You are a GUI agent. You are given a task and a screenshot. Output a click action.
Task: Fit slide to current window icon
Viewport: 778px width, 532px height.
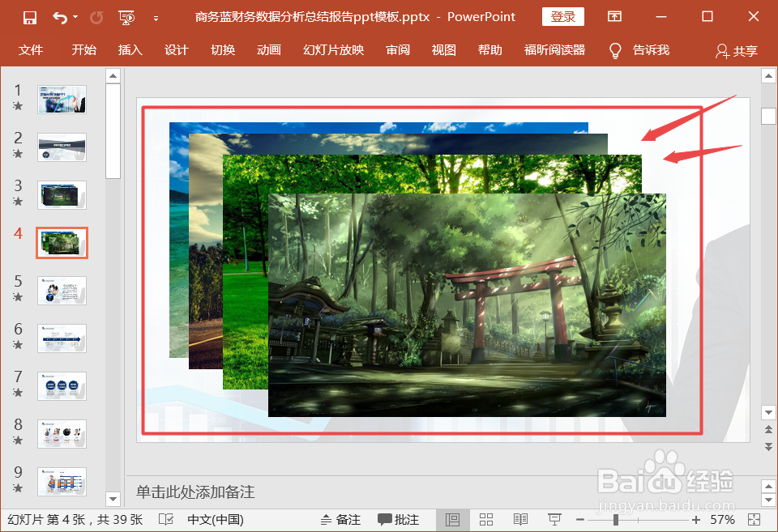click(x=754, y=520)
